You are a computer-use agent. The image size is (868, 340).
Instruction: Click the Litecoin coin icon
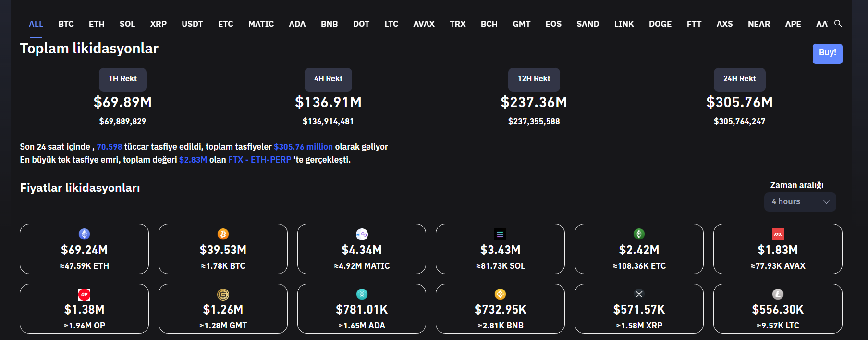tap(778, 294)
